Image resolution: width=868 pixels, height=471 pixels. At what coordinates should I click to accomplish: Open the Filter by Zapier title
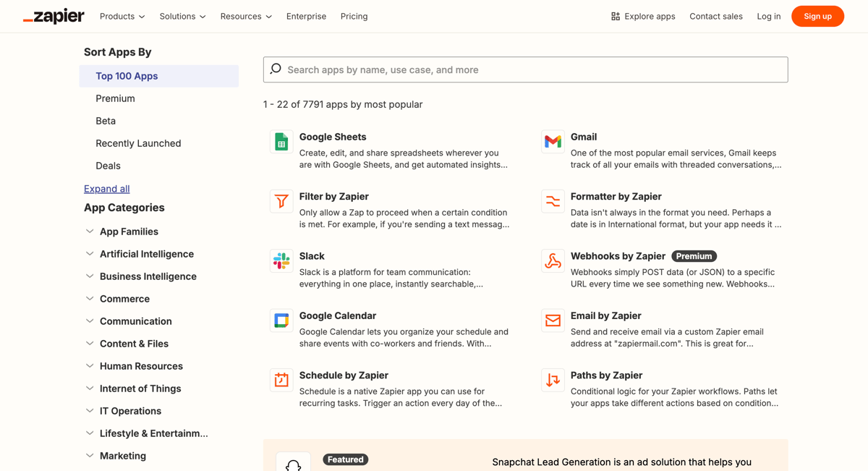pos(334,197)
